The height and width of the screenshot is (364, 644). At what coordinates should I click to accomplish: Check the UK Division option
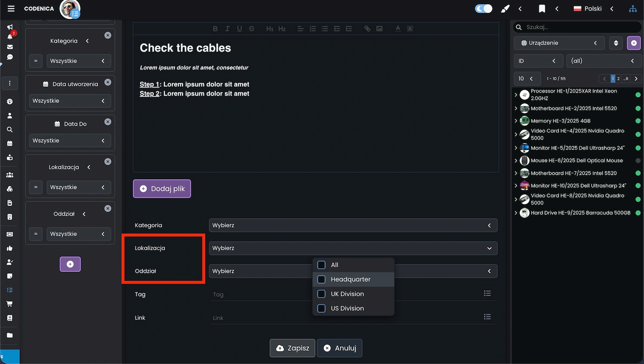(321, 294)
